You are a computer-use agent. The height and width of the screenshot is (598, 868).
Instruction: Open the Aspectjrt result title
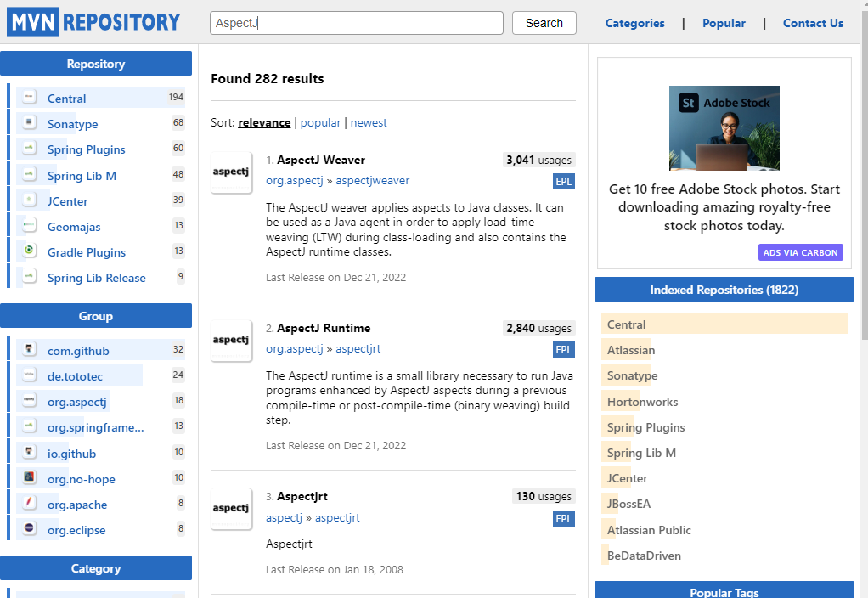(302, 497)
